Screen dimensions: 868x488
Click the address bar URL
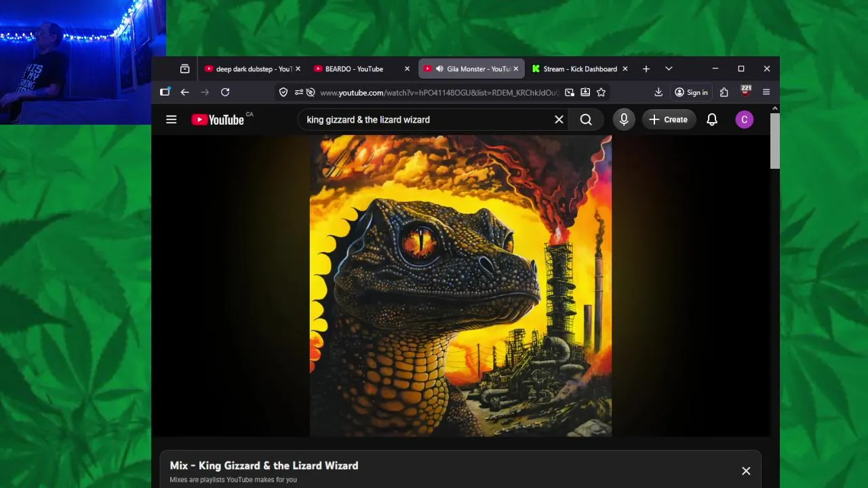[439, 92]
